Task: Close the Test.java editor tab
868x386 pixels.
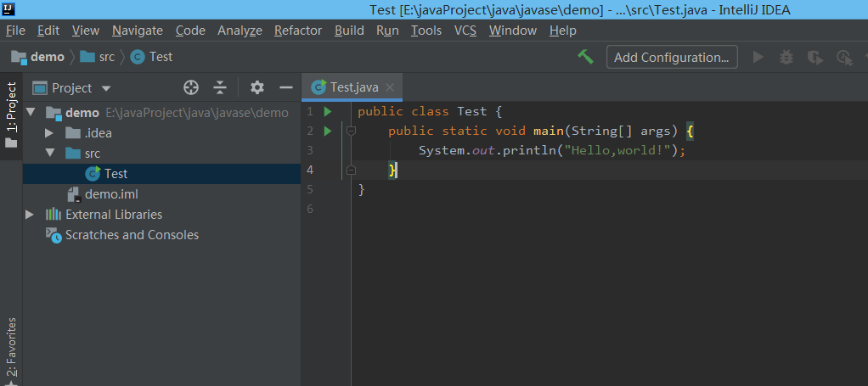Action: tap(390, 87)
